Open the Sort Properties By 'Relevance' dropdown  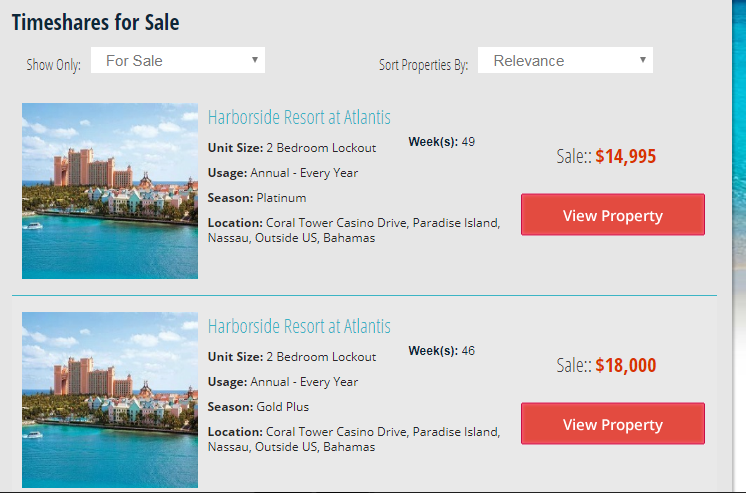pyautogui.click(x=565, y=60)
